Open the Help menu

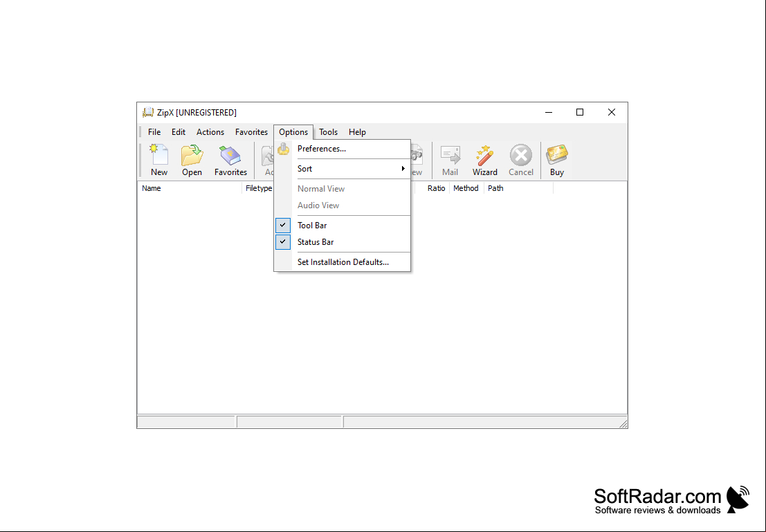click(x=357, y=132)
